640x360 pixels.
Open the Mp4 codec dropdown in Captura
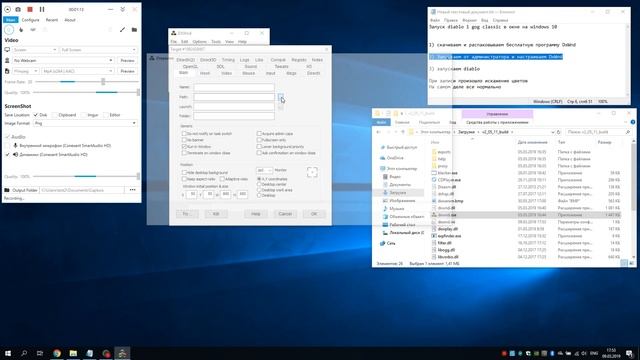click(78, 71)
